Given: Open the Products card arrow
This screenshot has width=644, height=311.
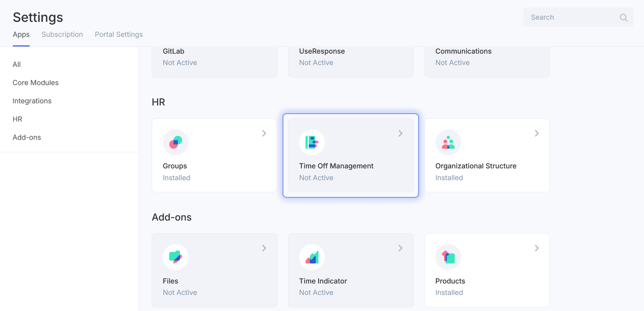Looking at the screenshot, I should [x=537, y=248].
